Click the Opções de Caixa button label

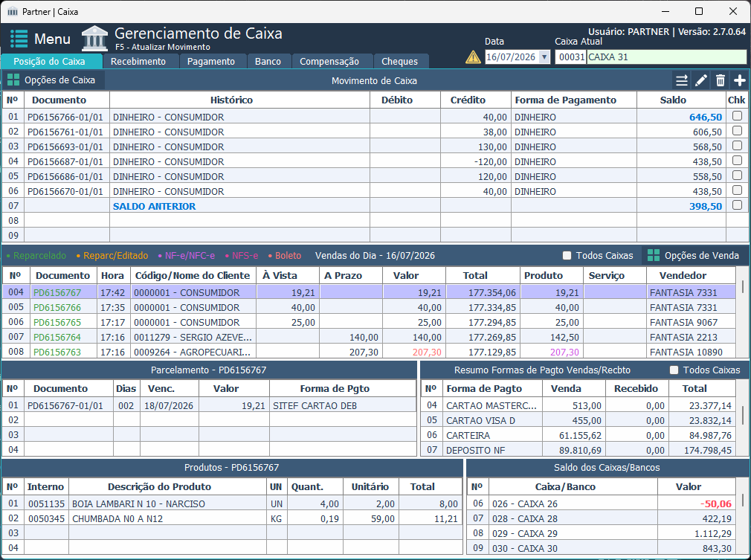click(60, 80)
